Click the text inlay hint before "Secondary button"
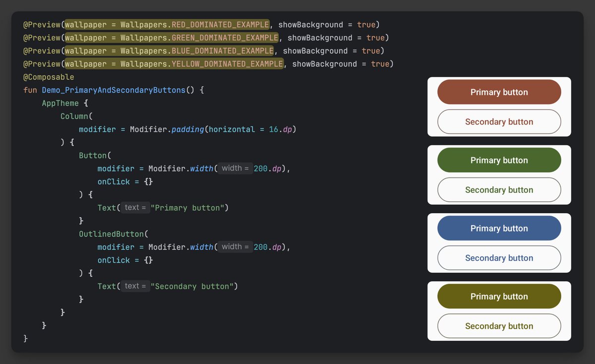The height and width of the screenshot is (364, 595). coord(135,286)
